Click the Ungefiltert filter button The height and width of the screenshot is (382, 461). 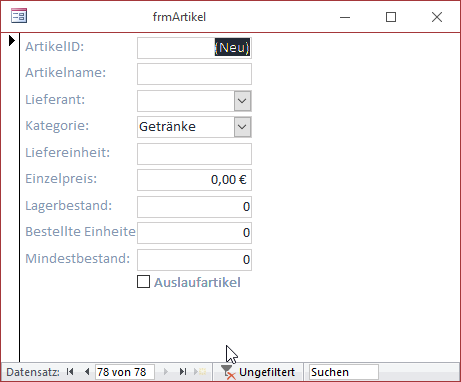point(259,372)
